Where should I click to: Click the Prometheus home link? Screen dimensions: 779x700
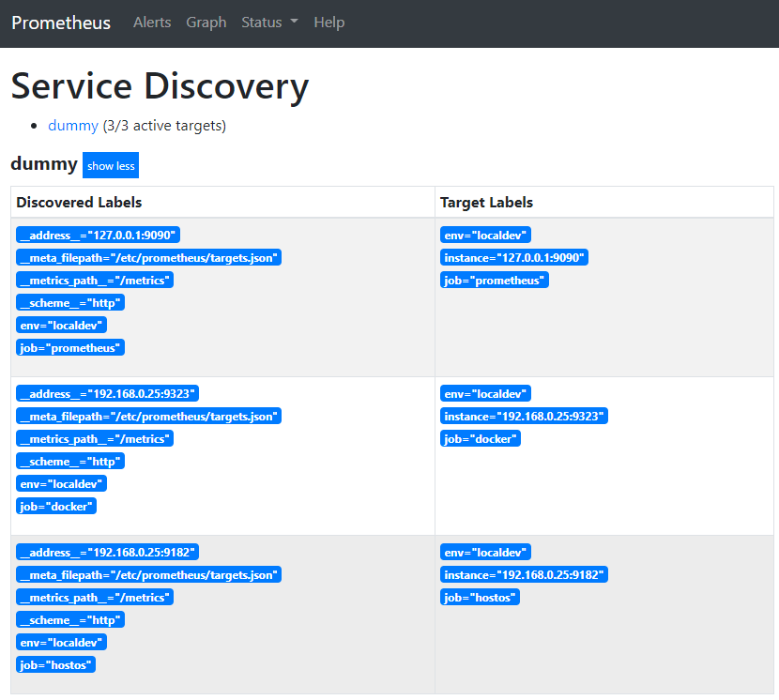[x=60, y=23]
